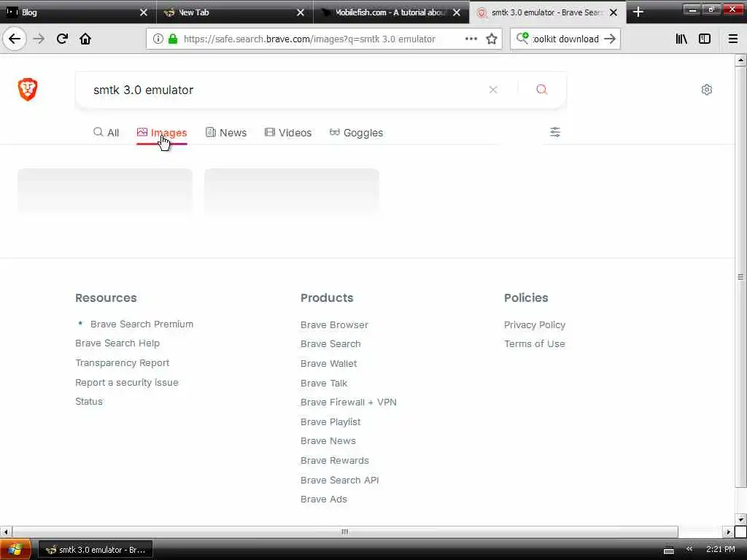Click the taskbar clock showing 2:21 PM

pos(720,549)
